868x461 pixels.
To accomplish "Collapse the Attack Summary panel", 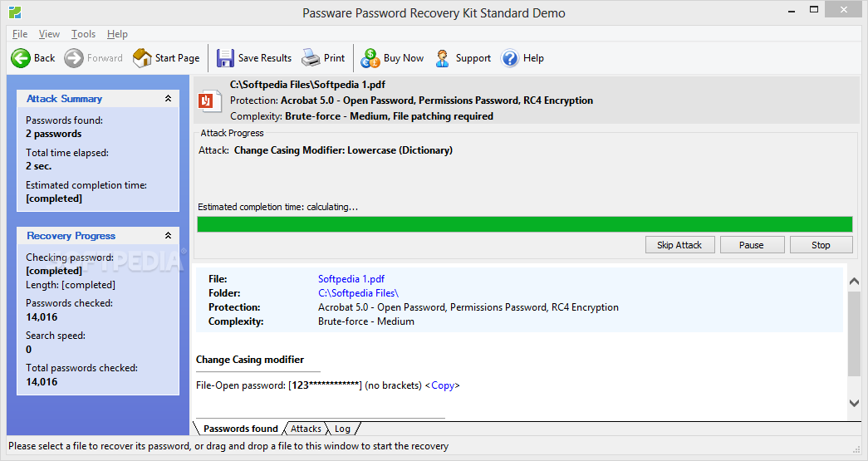I will pos(169,99).
